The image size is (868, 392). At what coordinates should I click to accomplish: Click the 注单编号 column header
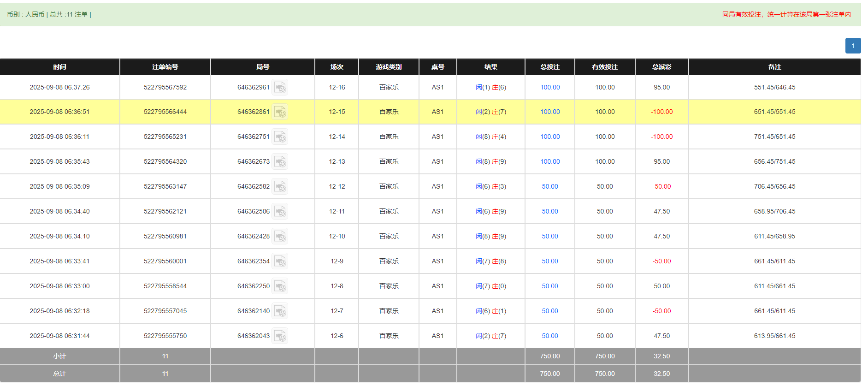165,67
